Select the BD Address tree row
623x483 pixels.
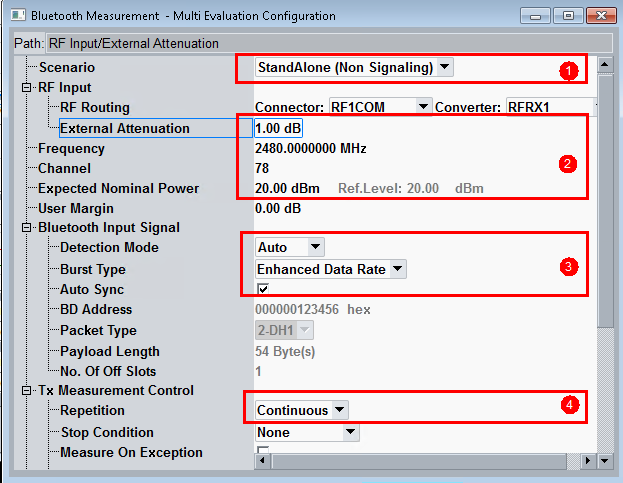96,309
